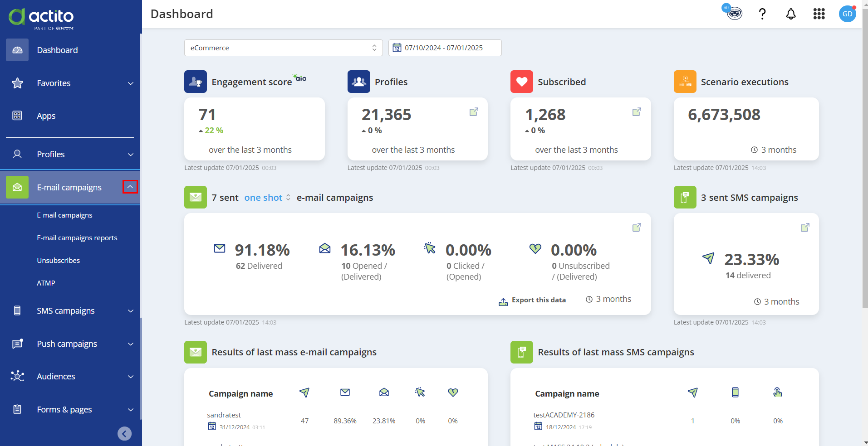Viewport: 868px width, 446px height.
Task: Click the sent paper-plane column icon in e-mail table
Action: (x=304, y=393)
